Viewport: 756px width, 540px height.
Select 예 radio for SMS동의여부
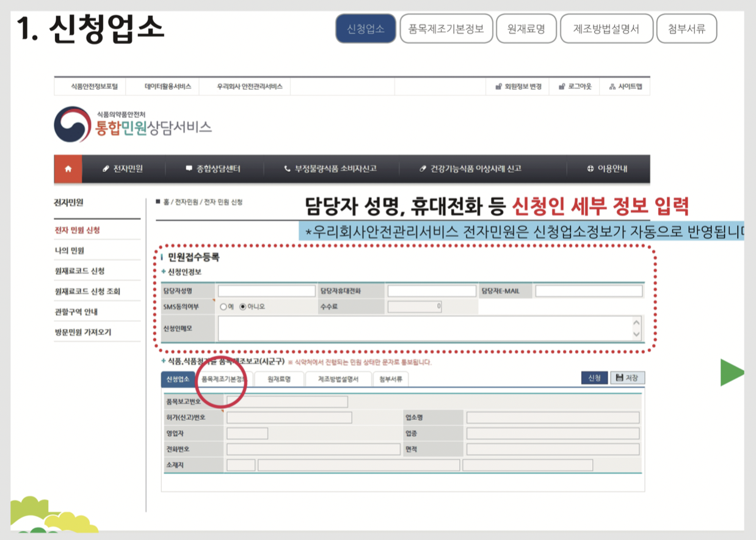pos(222,307)
